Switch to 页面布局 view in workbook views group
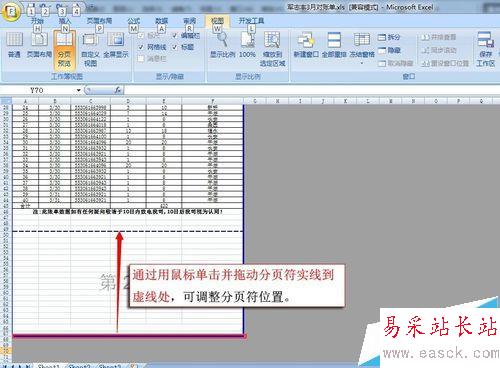Viewport: 500px width, 368px height. 39,45
